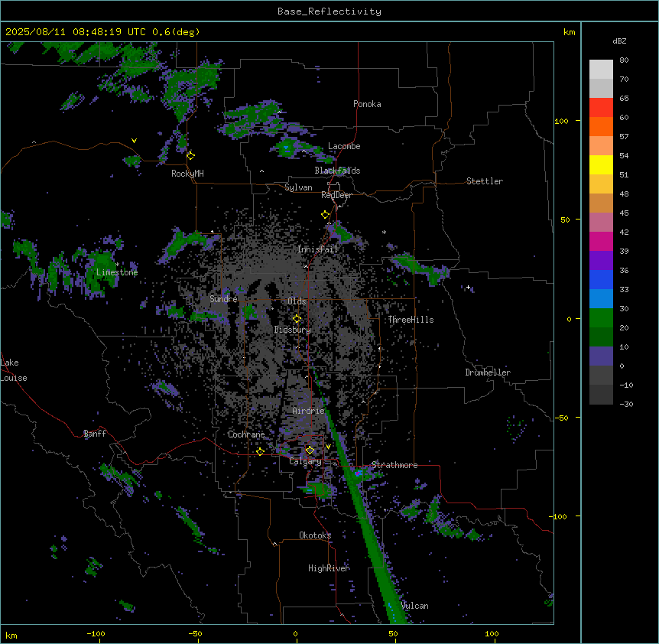Viewport: 659px width, 644px height.
Task: Click the RockyMH label
Action: click(x=187, y=174)
